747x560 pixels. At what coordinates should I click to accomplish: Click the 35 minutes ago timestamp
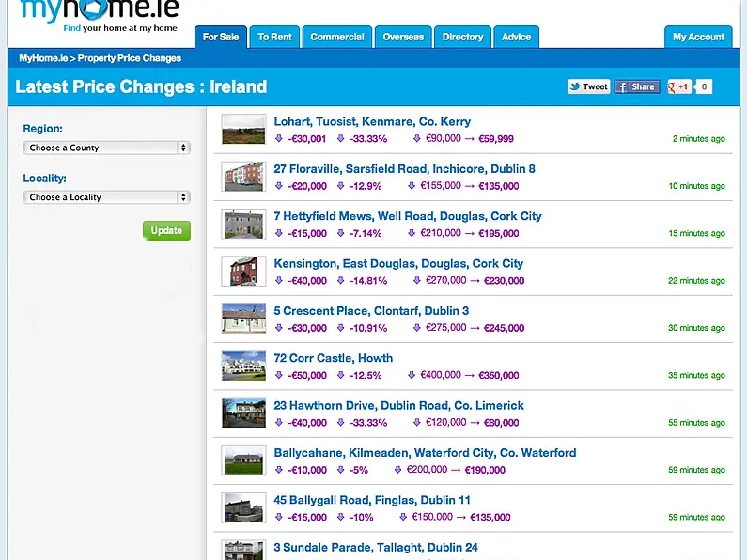(x=696, y=375)
